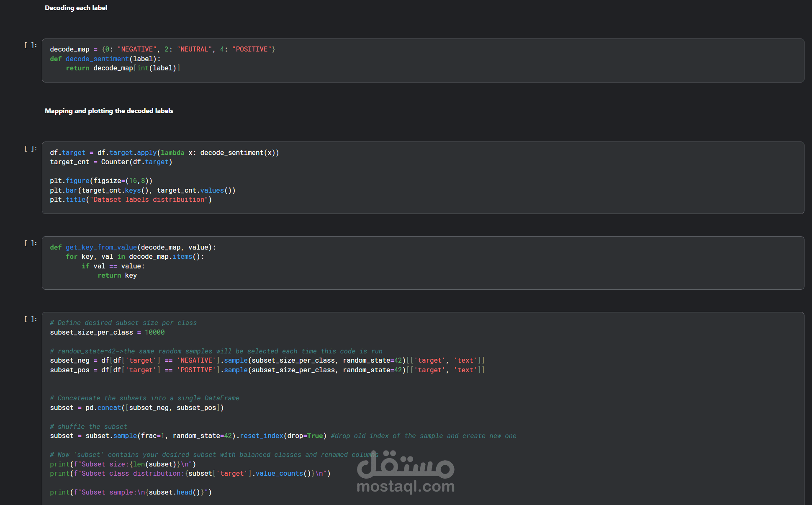Click the subset_neg sampling line

267,361
